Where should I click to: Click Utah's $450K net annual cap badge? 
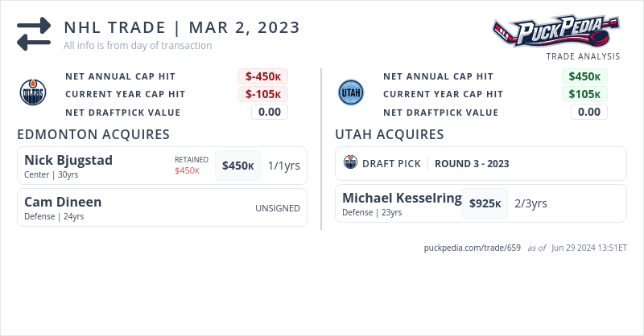point(584,76)
